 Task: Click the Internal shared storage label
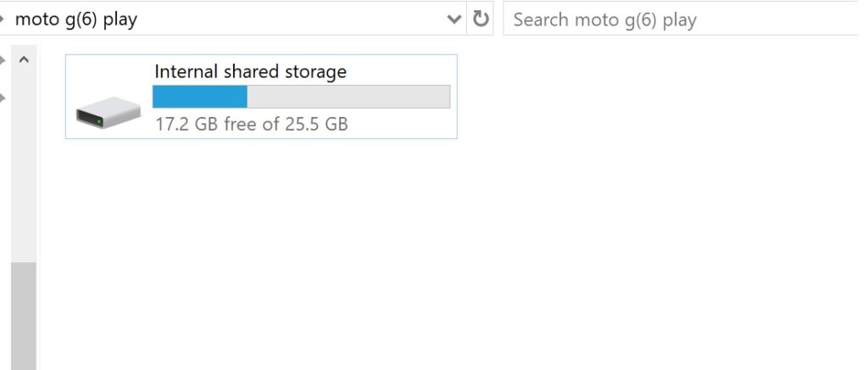[x=251, y=71]
